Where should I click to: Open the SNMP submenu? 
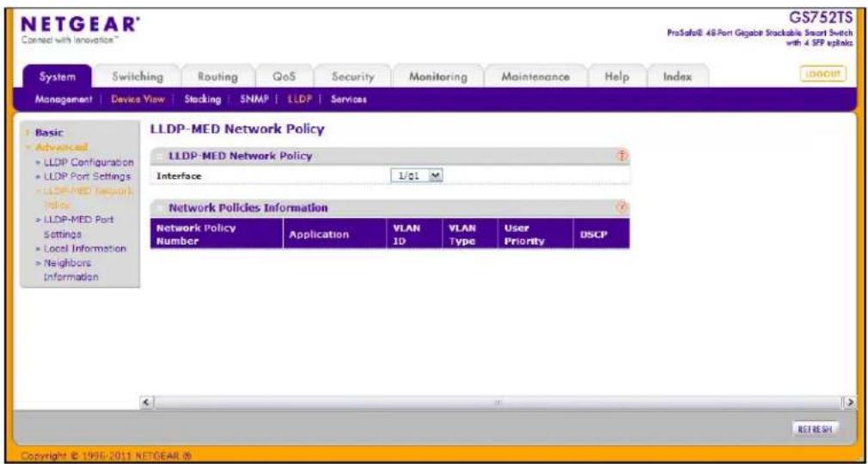pyautogui.click(x=254, y=100)
